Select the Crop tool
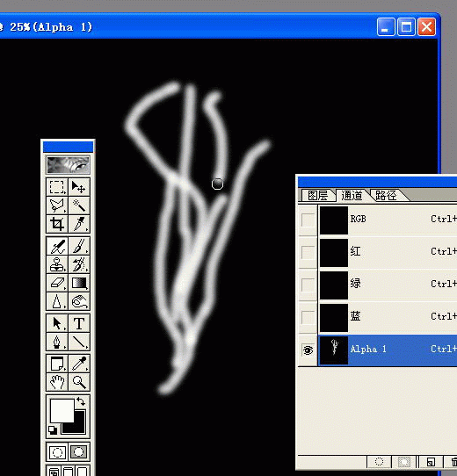 click(x=57, y=224)
